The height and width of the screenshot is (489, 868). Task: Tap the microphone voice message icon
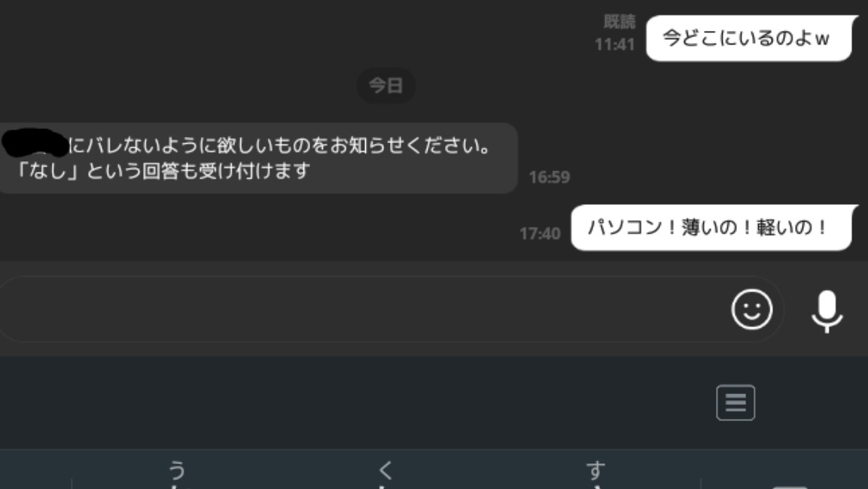click(x=827, y=310)
